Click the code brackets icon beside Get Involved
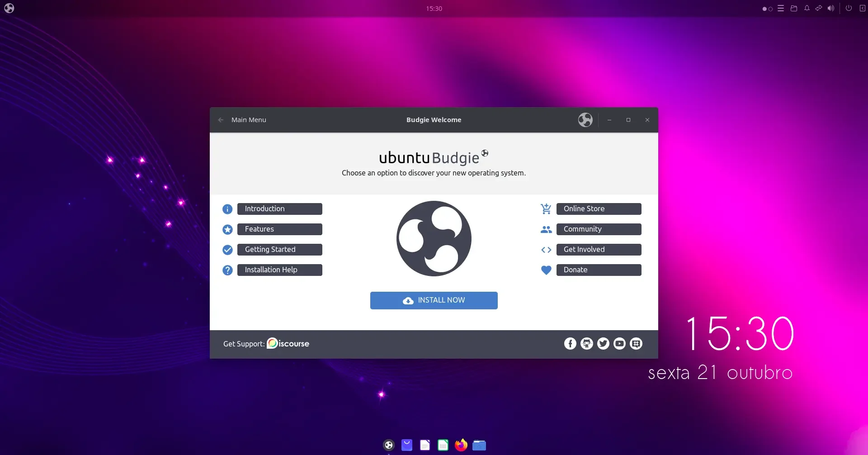 tap(546, 250)
